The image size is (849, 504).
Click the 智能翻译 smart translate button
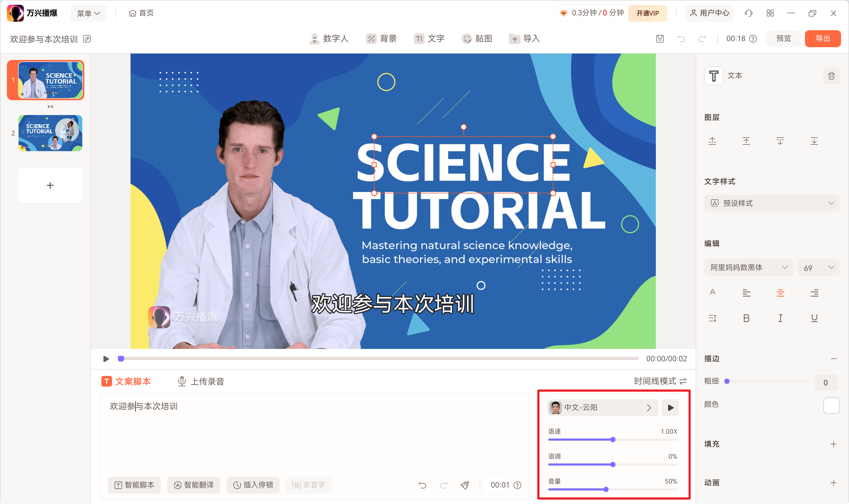click(193, 485)
